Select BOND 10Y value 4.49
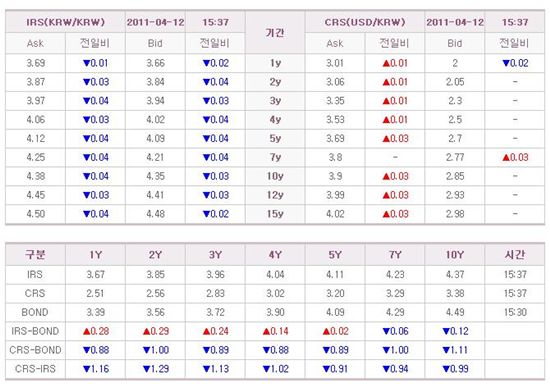 [x=455, y=312]
